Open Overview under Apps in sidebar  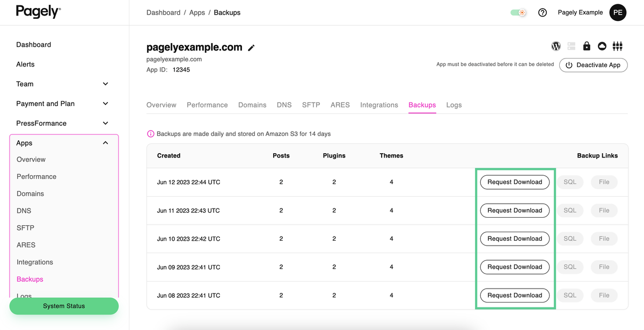click(x=31, y=160)
